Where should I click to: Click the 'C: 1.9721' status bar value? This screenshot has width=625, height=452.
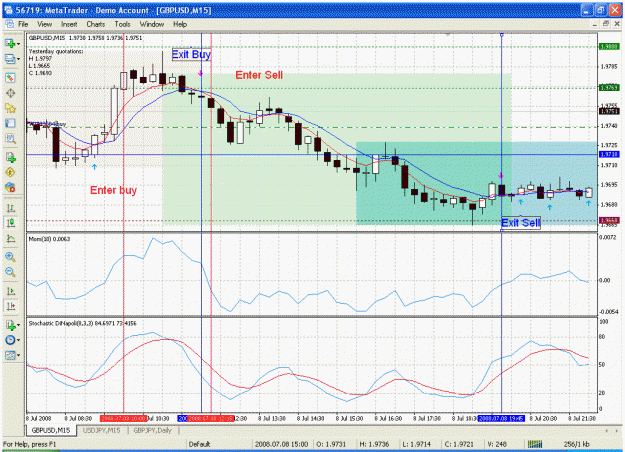459,444
